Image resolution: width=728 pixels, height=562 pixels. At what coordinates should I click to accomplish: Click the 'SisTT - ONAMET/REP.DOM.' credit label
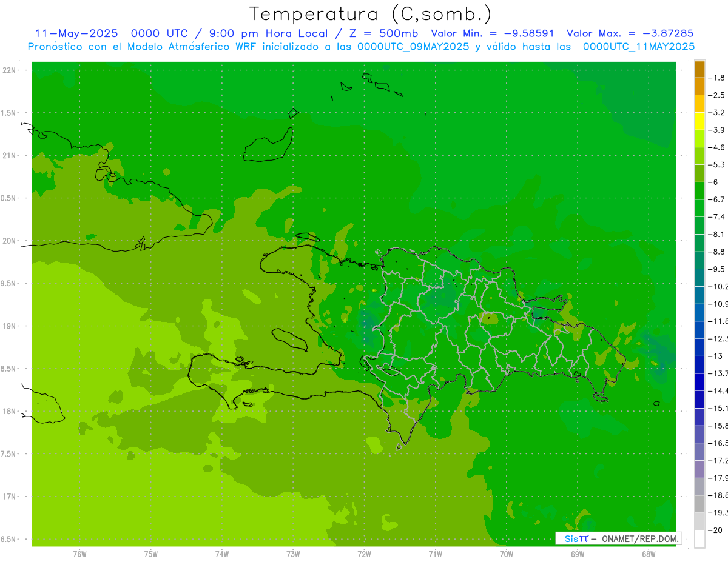click(619, 538)
